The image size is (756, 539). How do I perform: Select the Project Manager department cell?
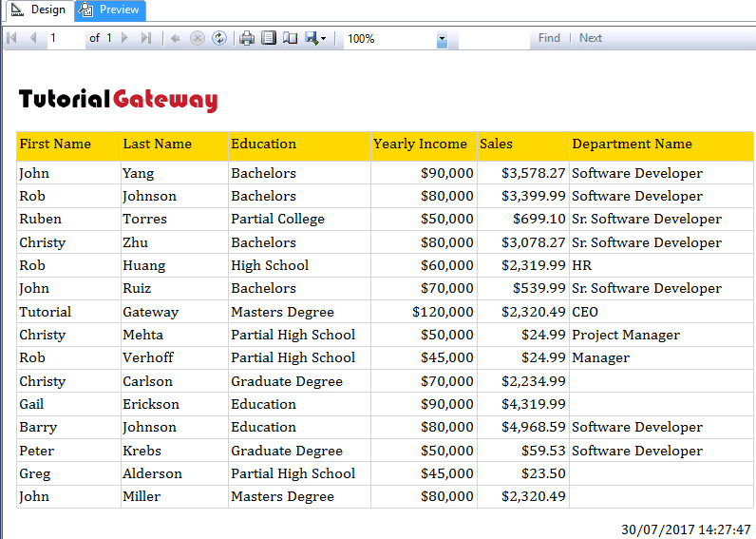tap(661, 335)
